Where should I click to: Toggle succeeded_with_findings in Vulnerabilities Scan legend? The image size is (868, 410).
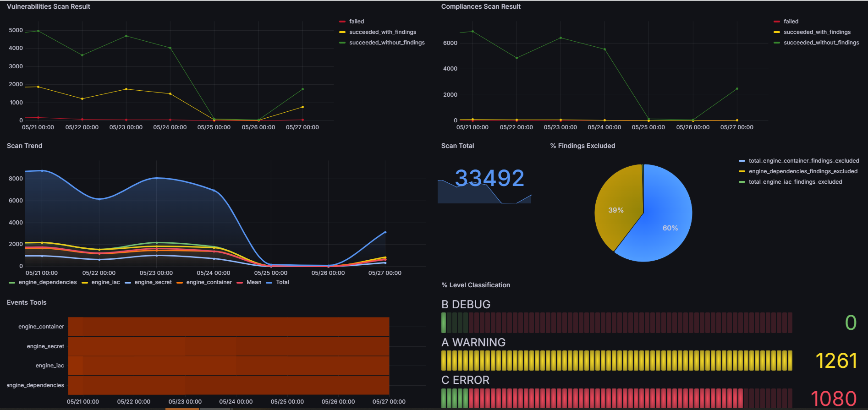click(x=383, y=32)
